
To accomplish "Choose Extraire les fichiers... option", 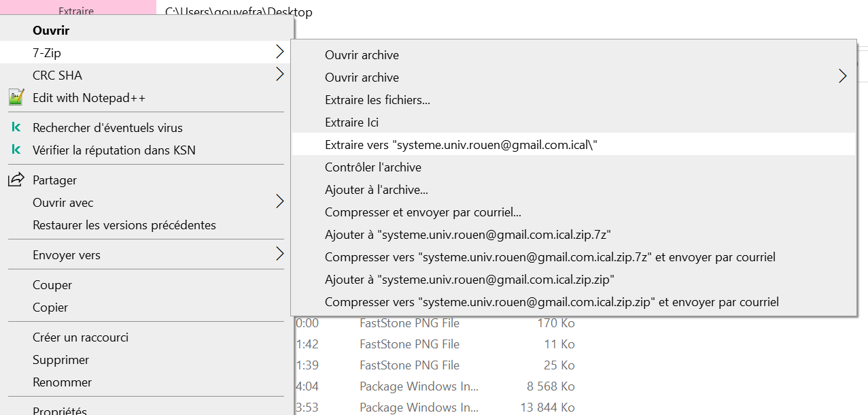I will (377, 100).
